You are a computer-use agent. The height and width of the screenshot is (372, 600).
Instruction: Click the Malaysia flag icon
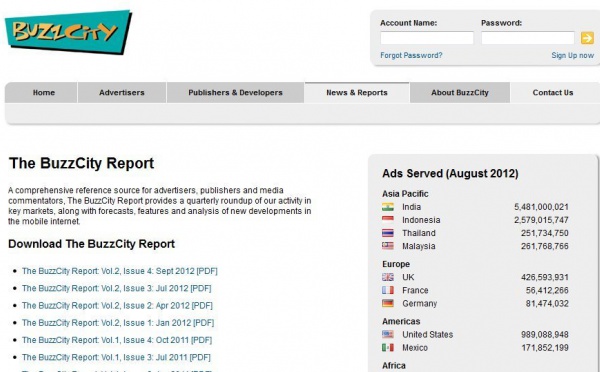388,246
